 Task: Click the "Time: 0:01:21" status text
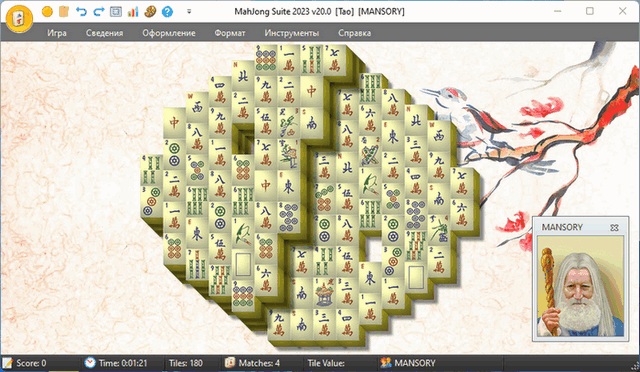pyautogui.click(x=122, y=363)
